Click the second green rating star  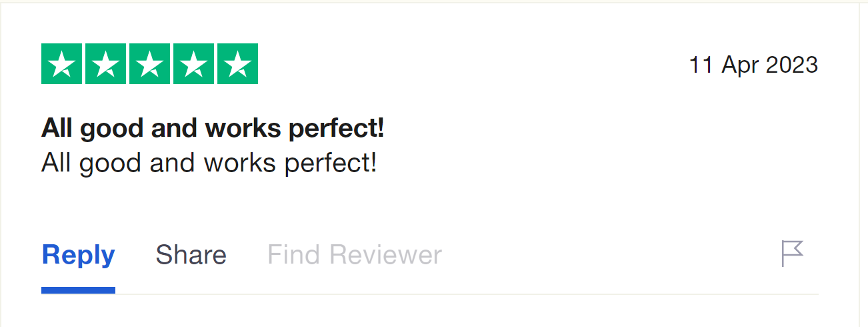click(105, 64)
